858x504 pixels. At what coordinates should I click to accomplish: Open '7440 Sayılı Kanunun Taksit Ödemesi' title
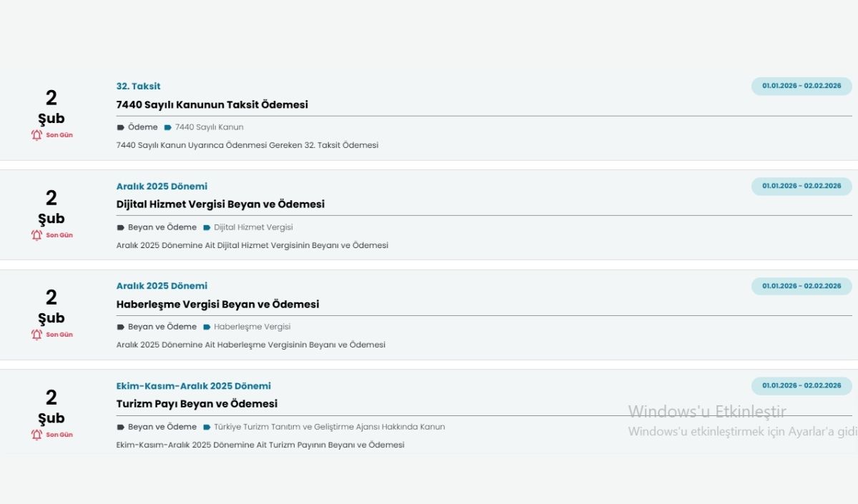pyautogui.click(x=212, y=104)
